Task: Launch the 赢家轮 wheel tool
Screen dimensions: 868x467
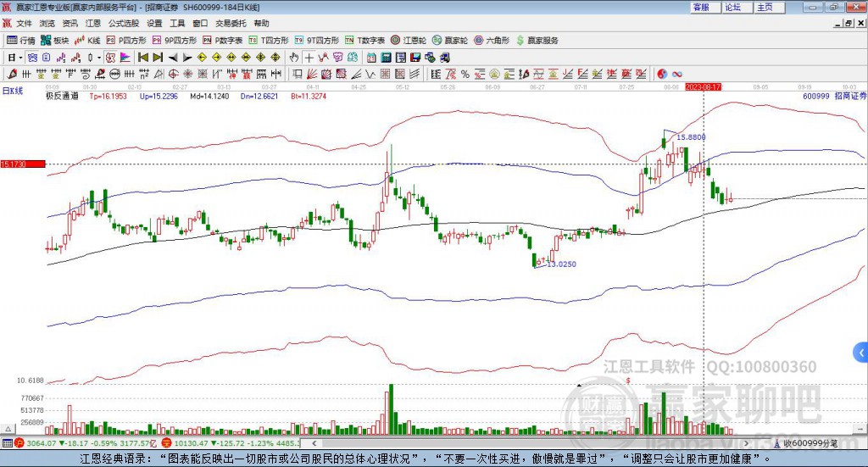Action: coord(449,41)
